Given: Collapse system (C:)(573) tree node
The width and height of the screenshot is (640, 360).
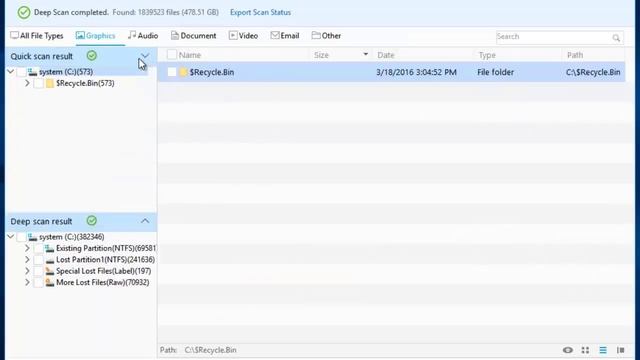Looking at the screenshot, I should click(x=11, y=72).
